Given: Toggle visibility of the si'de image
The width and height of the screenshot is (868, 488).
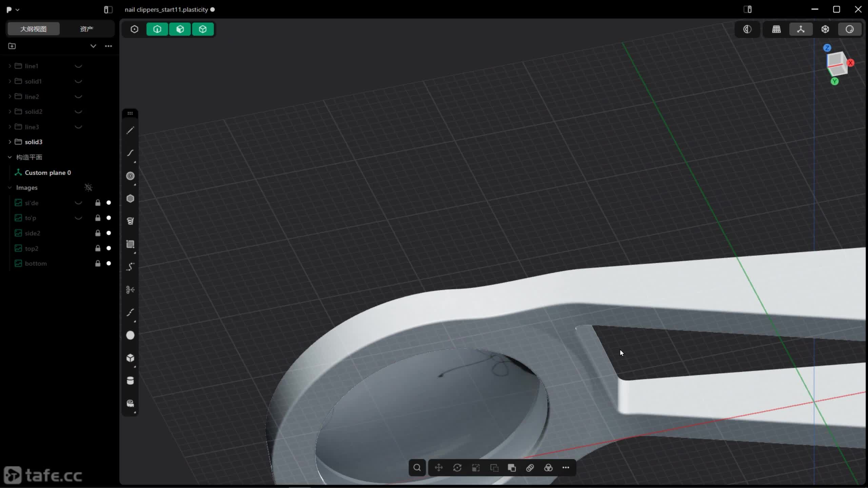Looking at the screenshot, I should click(78, 203).
